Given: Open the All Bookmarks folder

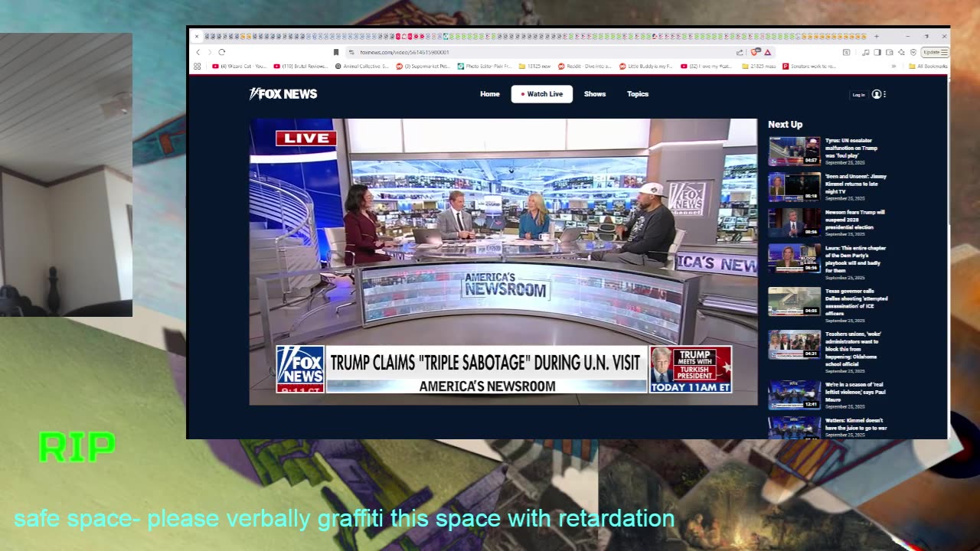Looking at the screenshot, I should tap(928, 67).
